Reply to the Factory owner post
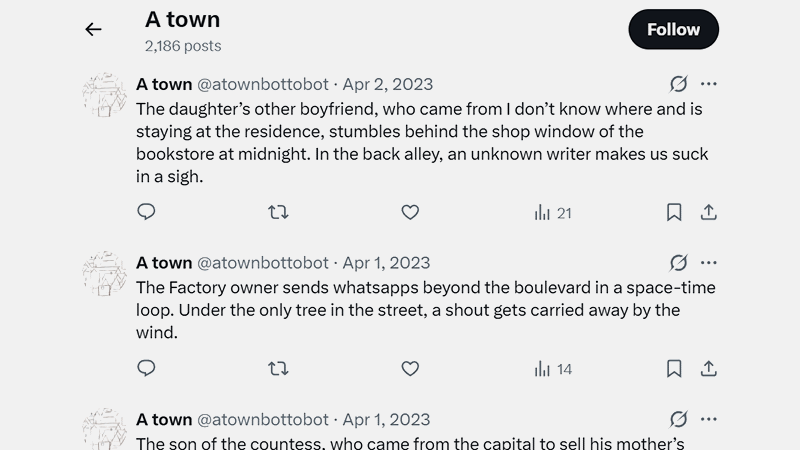 click(146, 368)
